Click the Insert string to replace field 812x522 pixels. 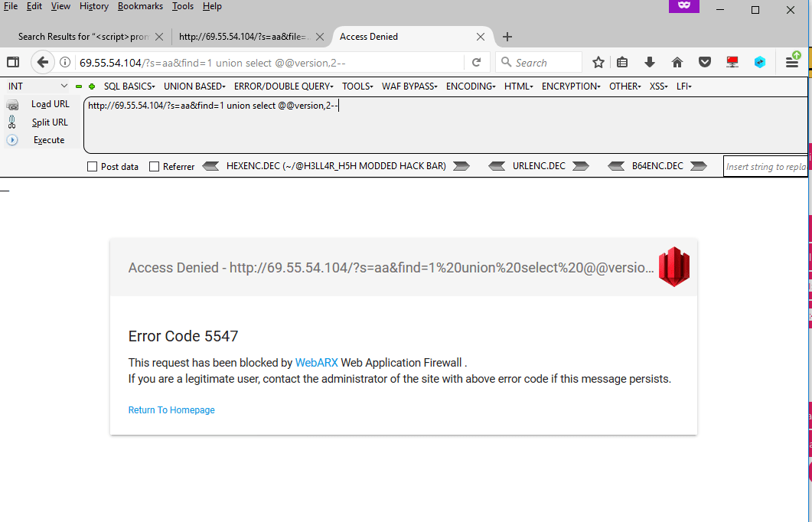[x=765, y=166]
